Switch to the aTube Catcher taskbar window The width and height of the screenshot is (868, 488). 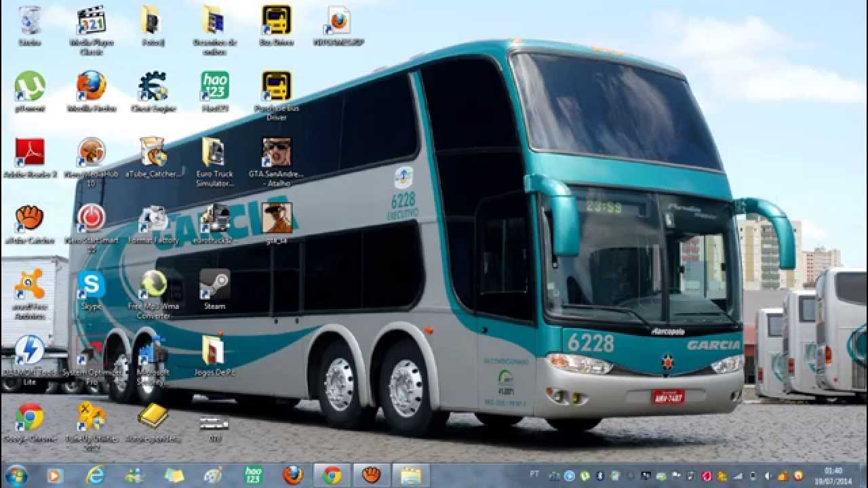tap(372, 476)
